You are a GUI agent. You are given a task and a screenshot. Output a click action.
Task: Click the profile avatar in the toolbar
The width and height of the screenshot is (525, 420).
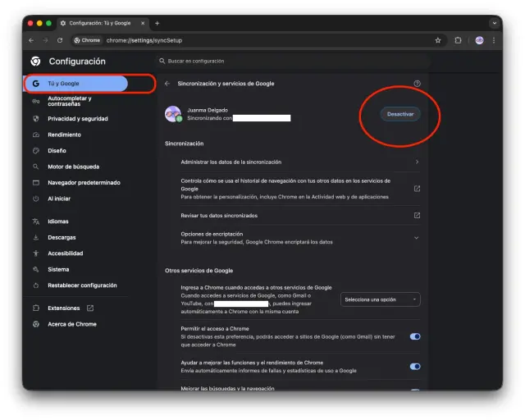[479, 40]
